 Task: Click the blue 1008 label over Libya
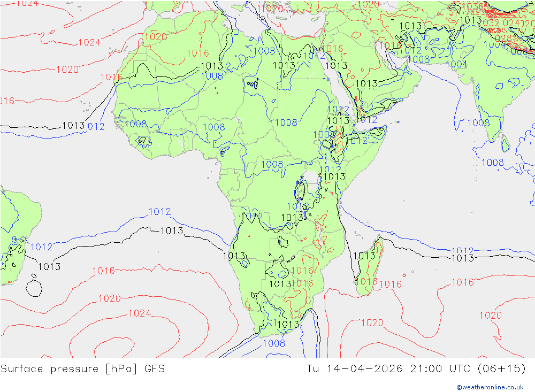click(x=264, y=51)
